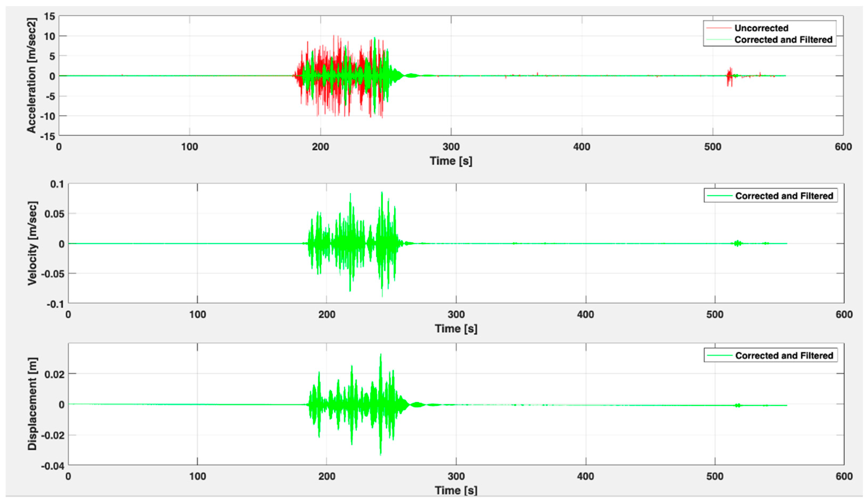Click the red Uncorrected legend line sample
Screen dimensions: 868x504
(719, 28)
